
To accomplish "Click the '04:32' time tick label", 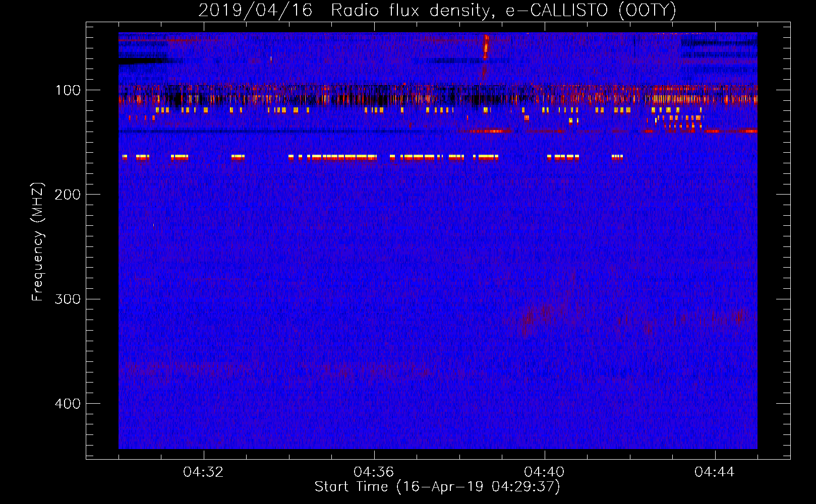I will point(203,472).
